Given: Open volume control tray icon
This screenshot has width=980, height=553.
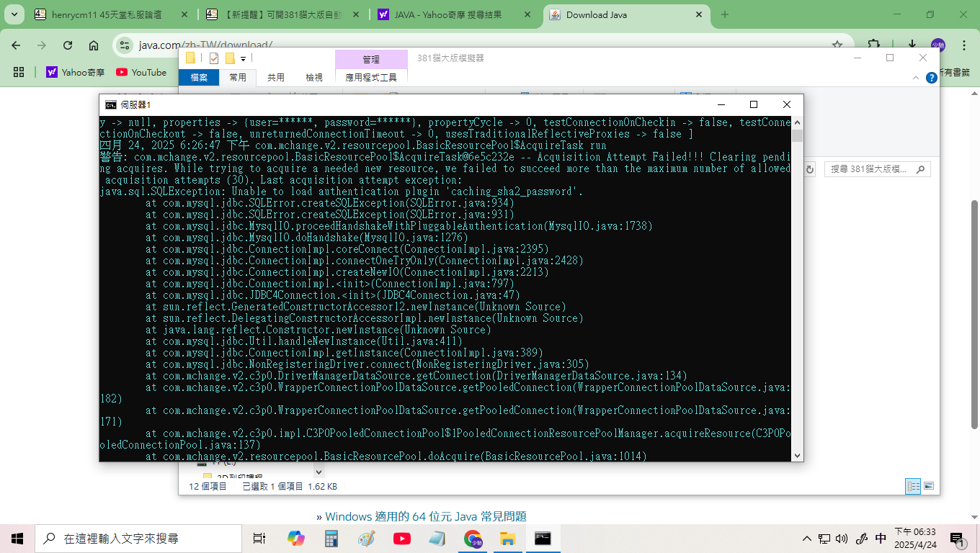Looking at the screenshot, I should pyautogui.click(x=842, y=539).
